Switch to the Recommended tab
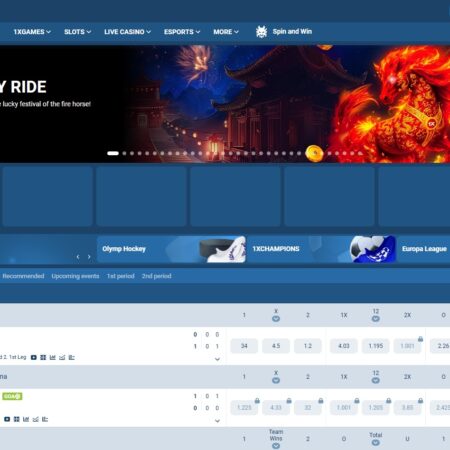The width and height of the screenshot is (450, 450). tap(23, 276)
